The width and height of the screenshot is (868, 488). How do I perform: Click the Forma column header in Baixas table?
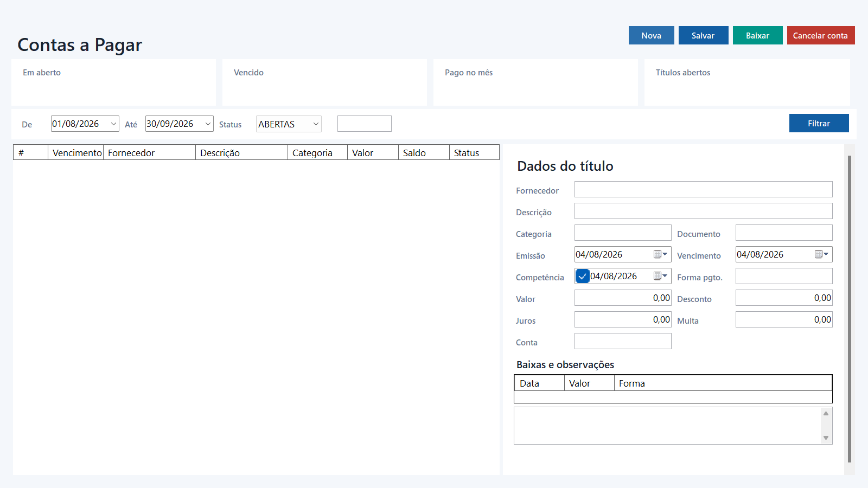click(x=723, y=383)
